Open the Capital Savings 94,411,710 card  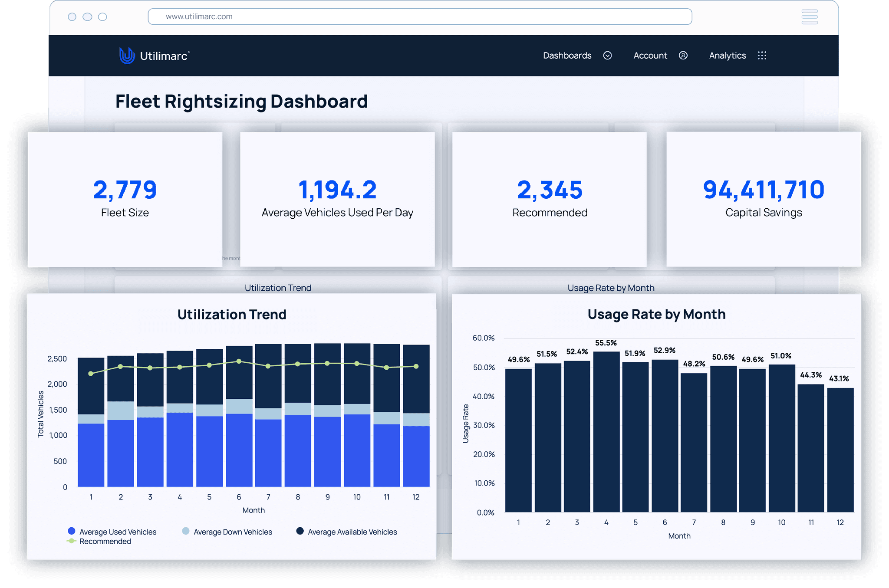click(763, 199)
